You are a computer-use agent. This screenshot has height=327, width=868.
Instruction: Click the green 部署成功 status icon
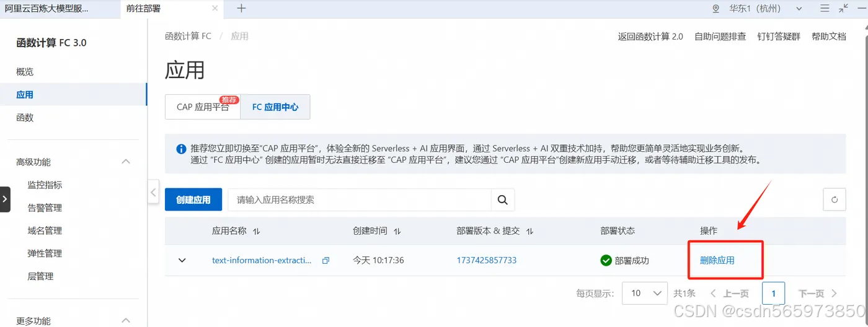click(606, 261)
